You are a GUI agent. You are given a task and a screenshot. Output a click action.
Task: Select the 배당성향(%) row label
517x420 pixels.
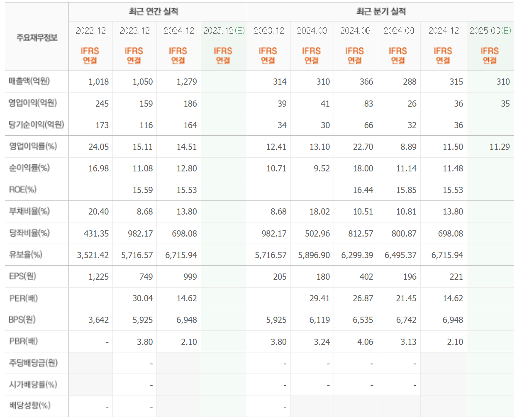[x=29, y=405]
